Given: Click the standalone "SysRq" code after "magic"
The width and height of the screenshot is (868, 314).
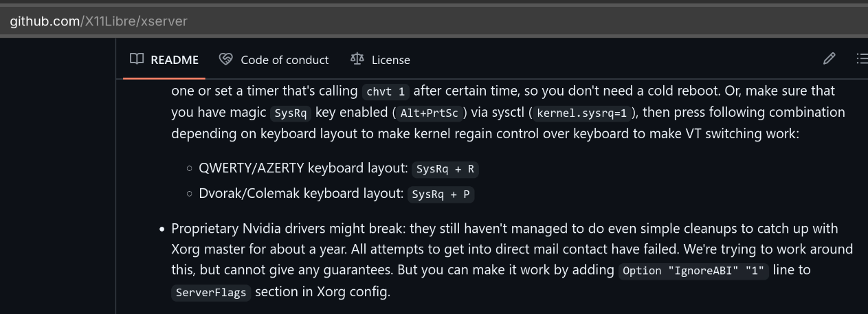Looking at the screenshot, I should (291, 113).
